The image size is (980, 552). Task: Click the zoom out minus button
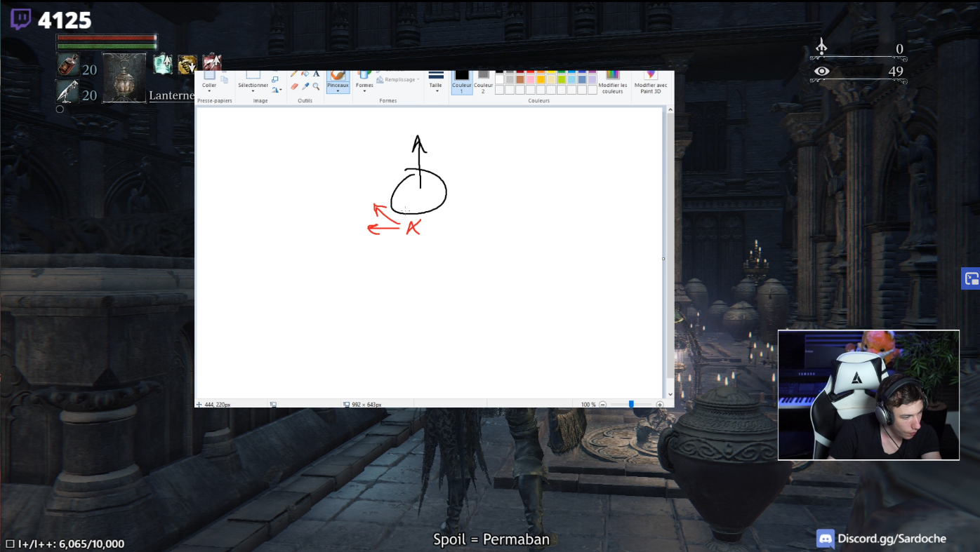tap(603, 405)
